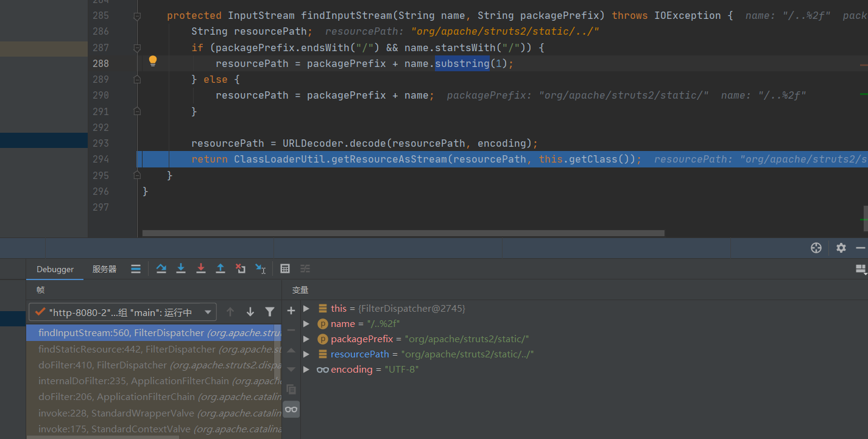Toggle the show watches glasses button
The height and width of the screenshot is (439, 868).
pos(291,409)
